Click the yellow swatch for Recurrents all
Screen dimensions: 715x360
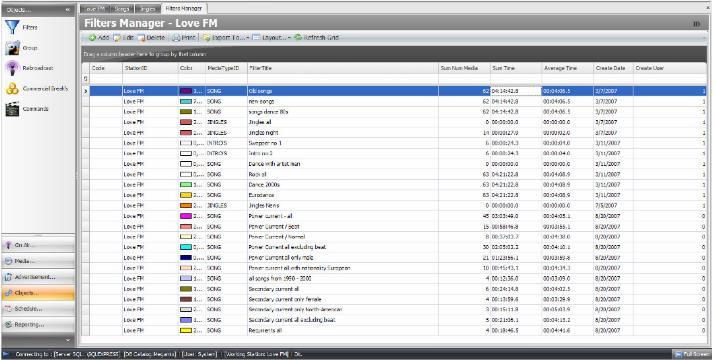(x=186, y=330)
